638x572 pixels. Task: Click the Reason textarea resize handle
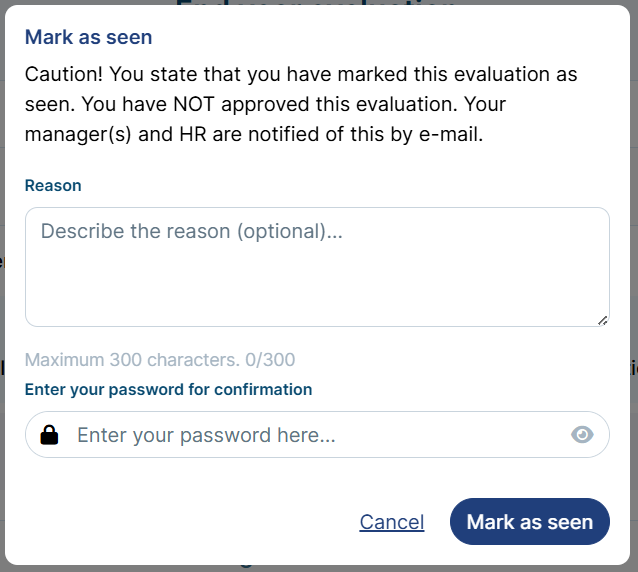603,320
